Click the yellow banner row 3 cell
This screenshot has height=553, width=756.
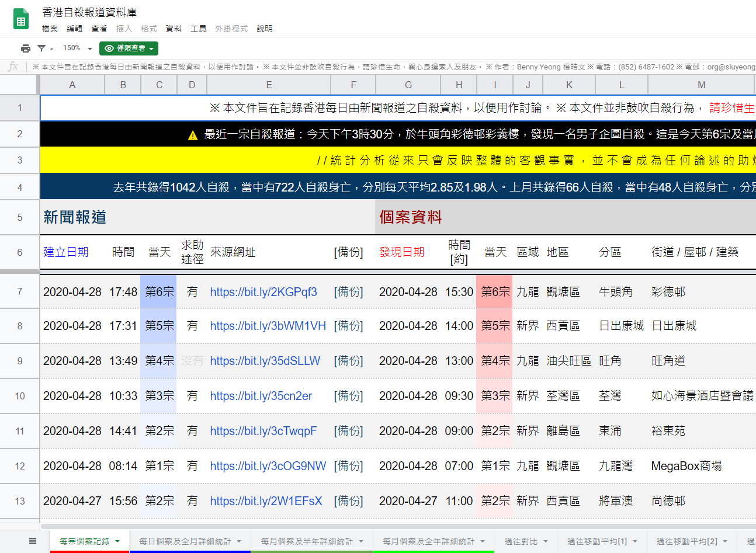(398, 160)
